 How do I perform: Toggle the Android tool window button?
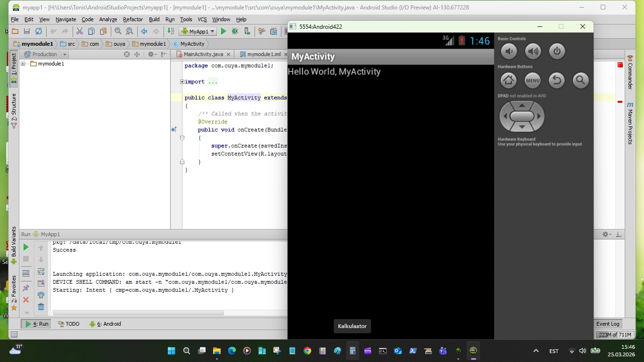click(106, 324)
